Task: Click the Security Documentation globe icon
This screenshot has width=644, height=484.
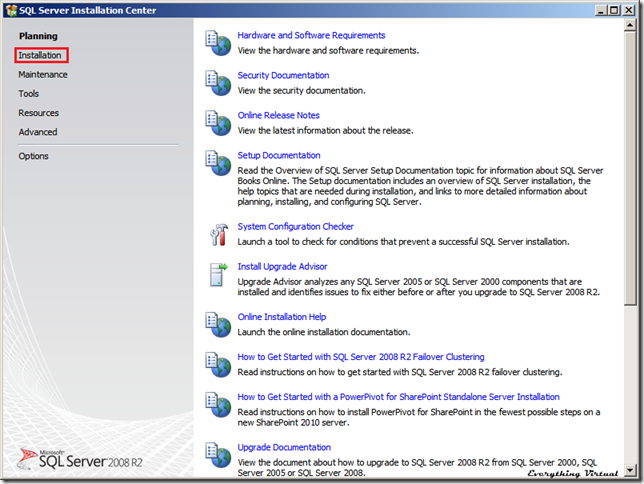Action: pos(218,83)
